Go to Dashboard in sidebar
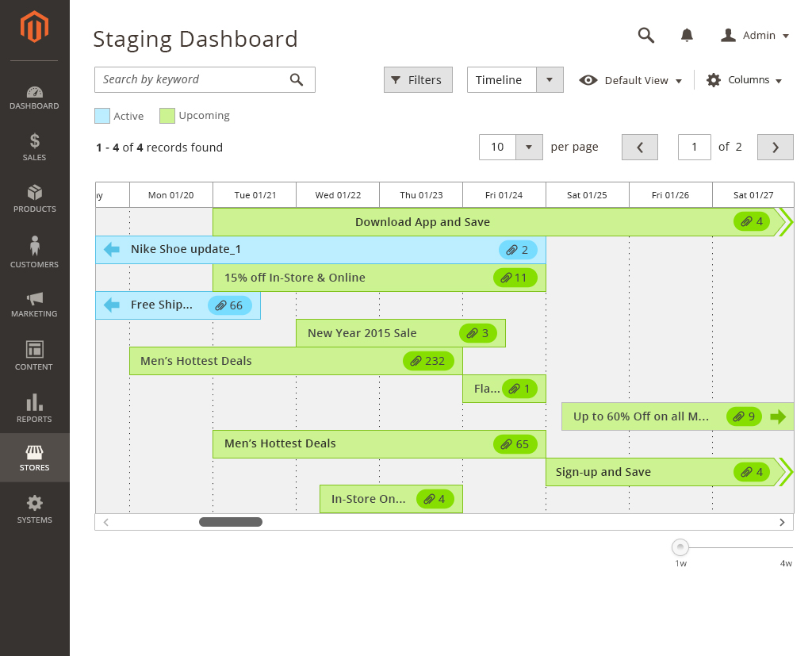Image resolution: width=812 pixels, height=656 pixels. [x=34, y=98]
